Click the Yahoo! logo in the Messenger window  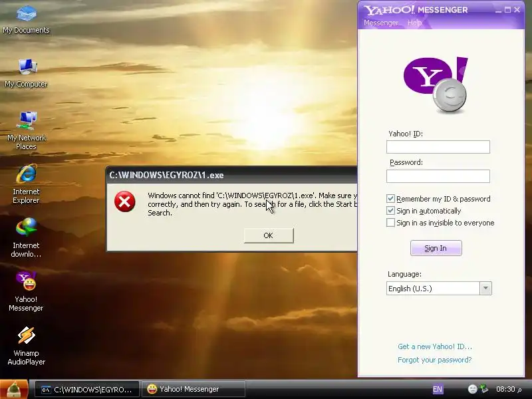pyautogui.click(x=436, y=85)
